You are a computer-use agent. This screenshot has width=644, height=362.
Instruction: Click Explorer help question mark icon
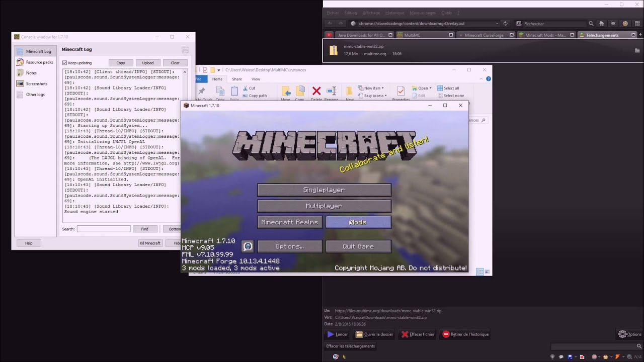(489, 79)
